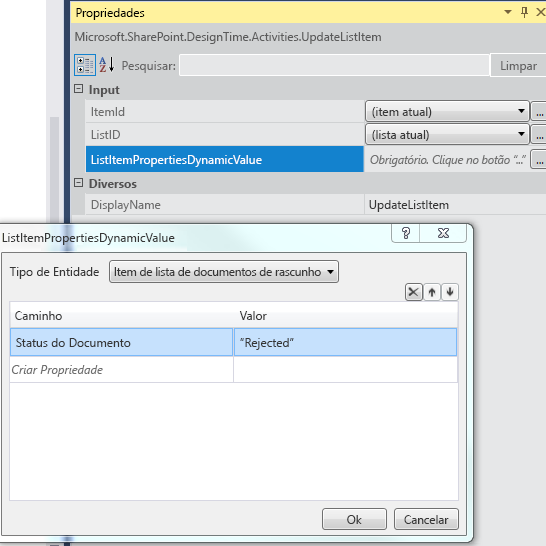Open the ItemId dropdown showing (item atual)
Screen dimensions: 546x546
click(x=447, y=112)
